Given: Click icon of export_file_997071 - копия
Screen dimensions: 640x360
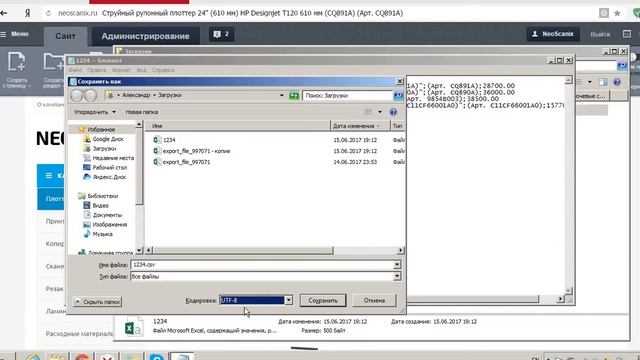Looking at the screenshot, I should click(157, 151).
